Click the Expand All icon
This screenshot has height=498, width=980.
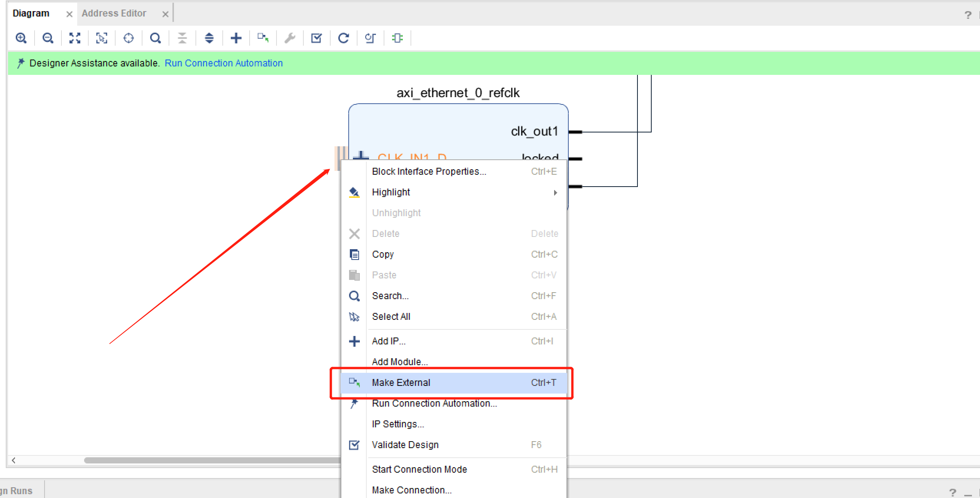(x=209, y=38)
